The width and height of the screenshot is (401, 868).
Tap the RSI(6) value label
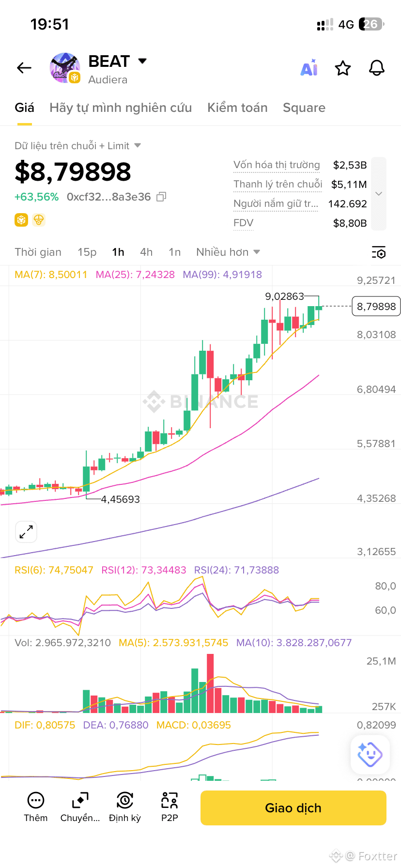[x=54, y=570]
